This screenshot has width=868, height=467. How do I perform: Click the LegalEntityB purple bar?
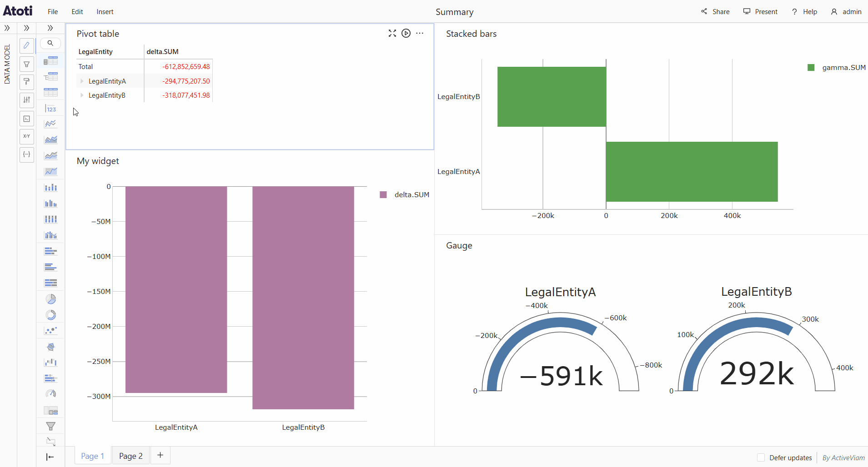click(303, 298)
